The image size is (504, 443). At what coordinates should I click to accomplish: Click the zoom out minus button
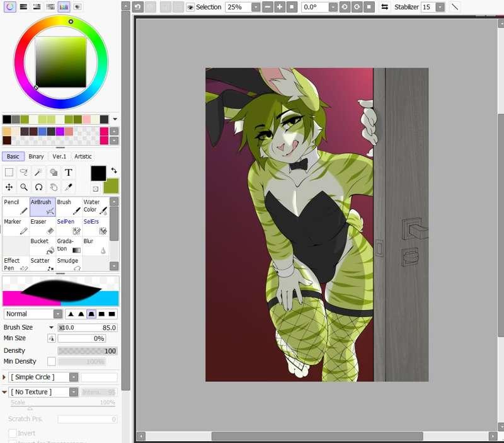point(267,7)
